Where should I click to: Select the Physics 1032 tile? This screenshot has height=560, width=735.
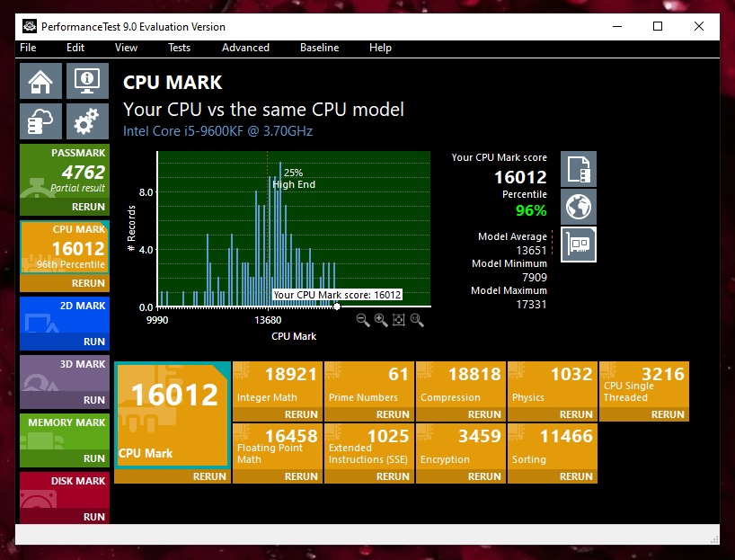553,385
